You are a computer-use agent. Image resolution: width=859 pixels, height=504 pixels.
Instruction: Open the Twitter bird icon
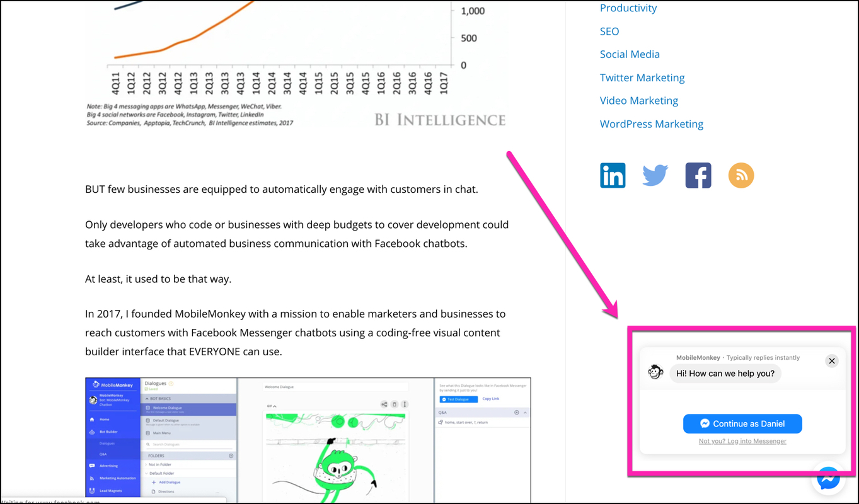pyautogui.click(x=655, y=175)
